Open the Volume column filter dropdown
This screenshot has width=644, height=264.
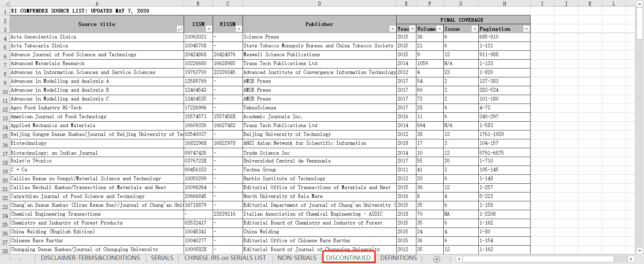click(x=440, y=29)
